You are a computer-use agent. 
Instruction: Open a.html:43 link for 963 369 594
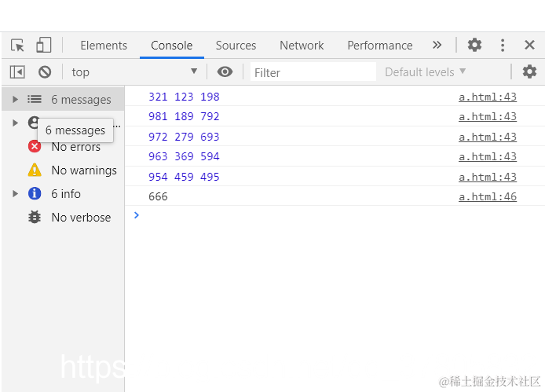click(488, 156)
